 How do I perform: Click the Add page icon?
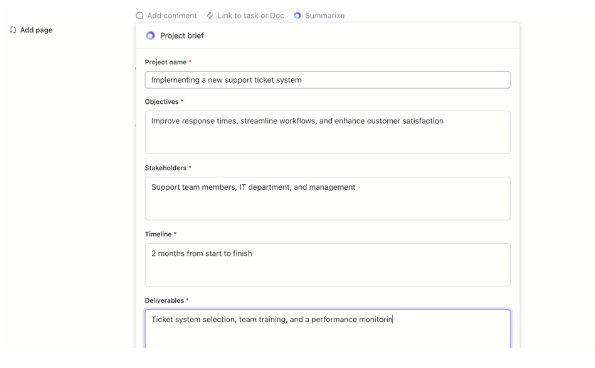(13, 30)
